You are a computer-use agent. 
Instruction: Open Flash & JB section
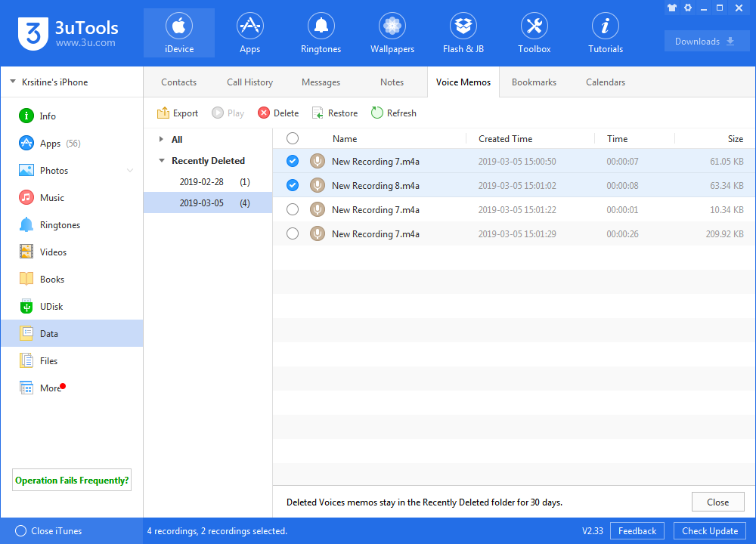click(x=463, y=32)
